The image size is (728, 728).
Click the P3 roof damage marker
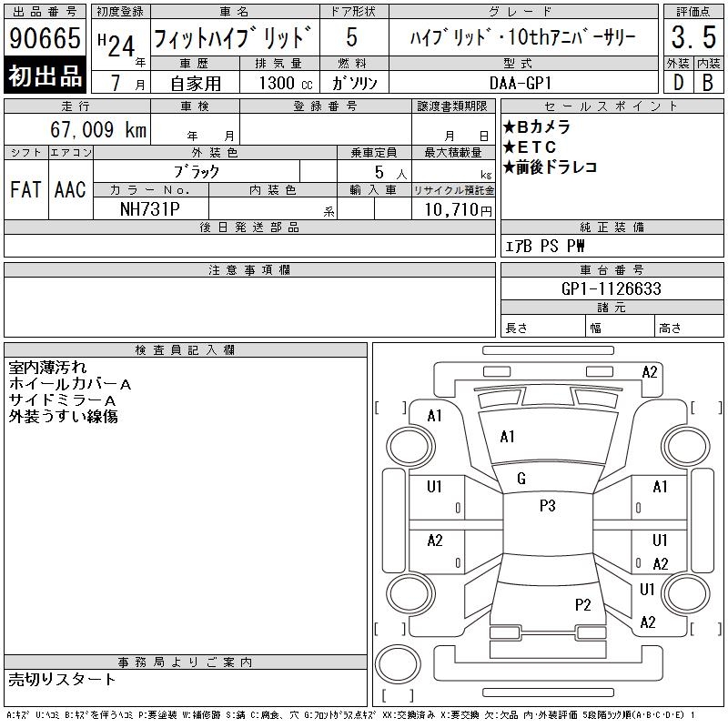548,506
